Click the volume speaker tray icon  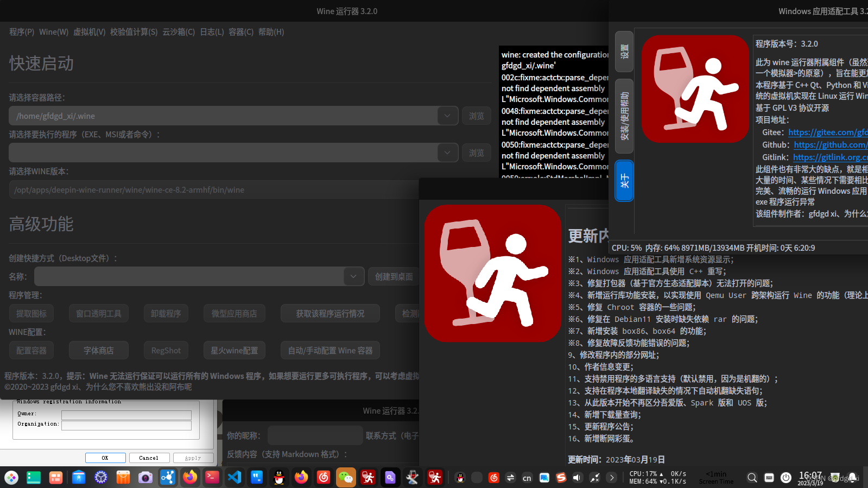(577, 478)
